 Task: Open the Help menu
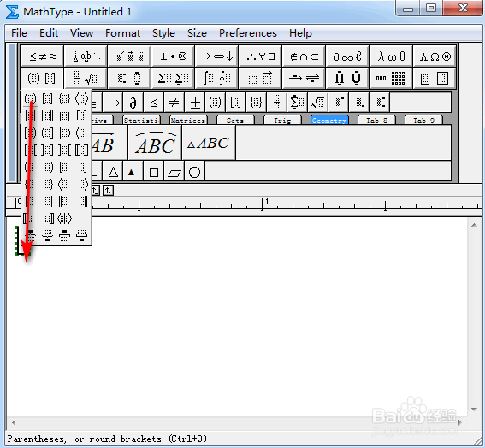(x=300, y=33)
